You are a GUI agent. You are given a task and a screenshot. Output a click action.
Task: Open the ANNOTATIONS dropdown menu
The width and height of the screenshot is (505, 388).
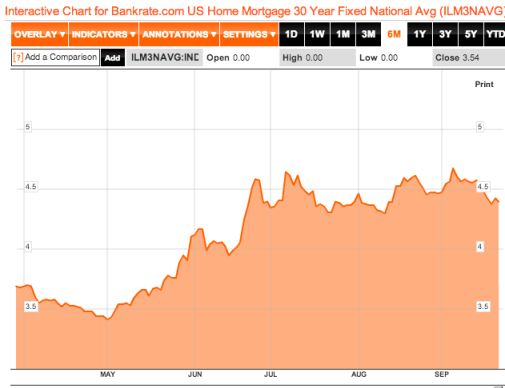coord(179,34)
